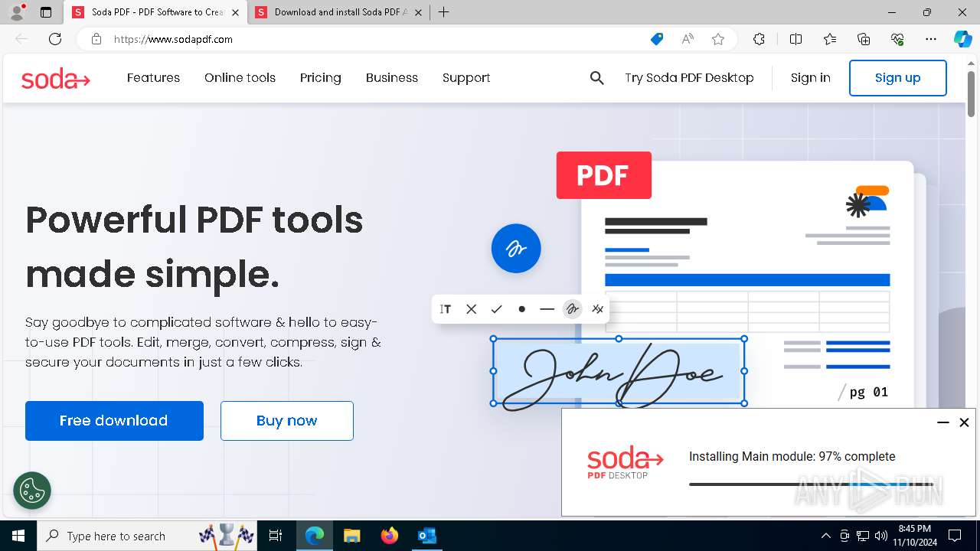Click the 'Powerful PDF tools' headline text
The image size is (980, 551).
(x=194, y=220)
